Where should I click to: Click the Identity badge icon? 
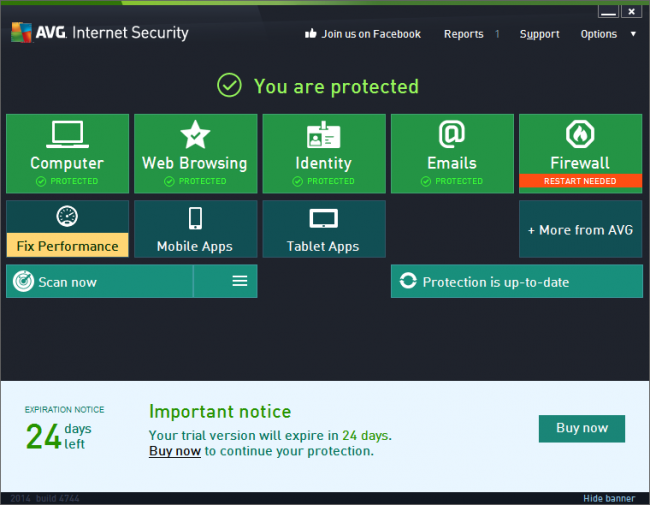pyautogui.click(x=323, y=134)
